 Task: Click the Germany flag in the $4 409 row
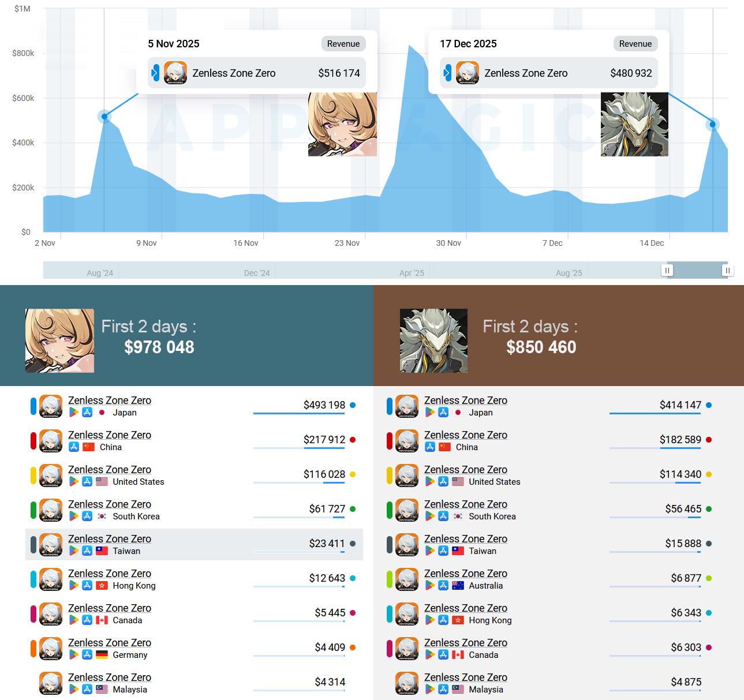[x=102, y=655]
